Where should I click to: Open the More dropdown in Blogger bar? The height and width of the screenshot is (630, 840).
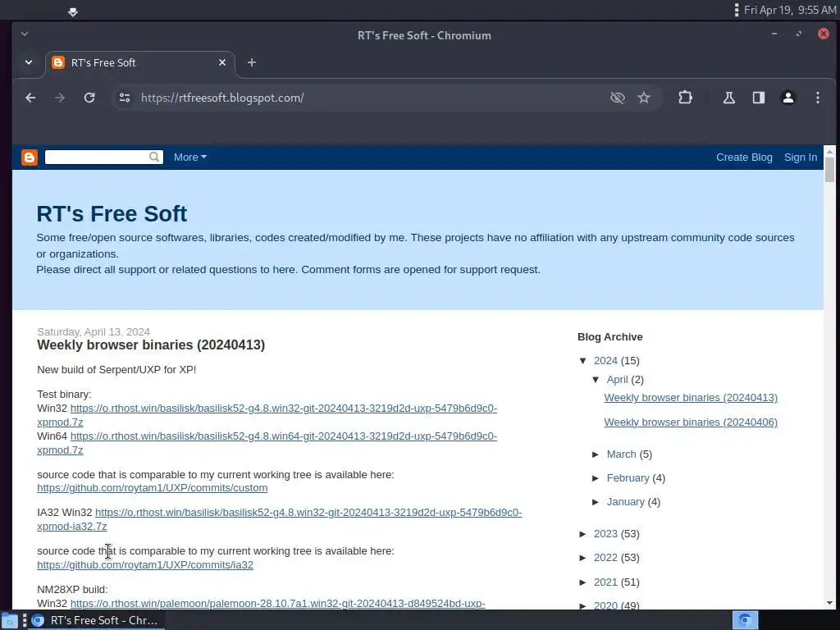(190, 157)
